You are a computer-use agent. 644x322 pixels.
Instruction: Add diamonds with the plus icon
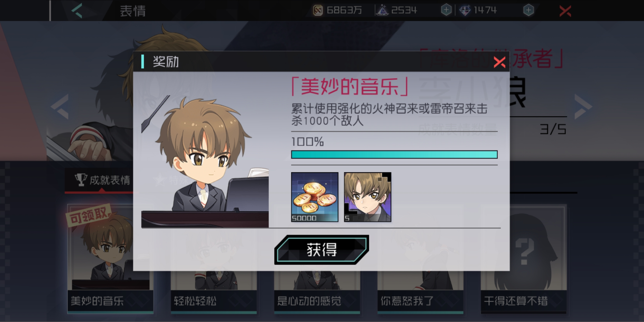point(528,10)
